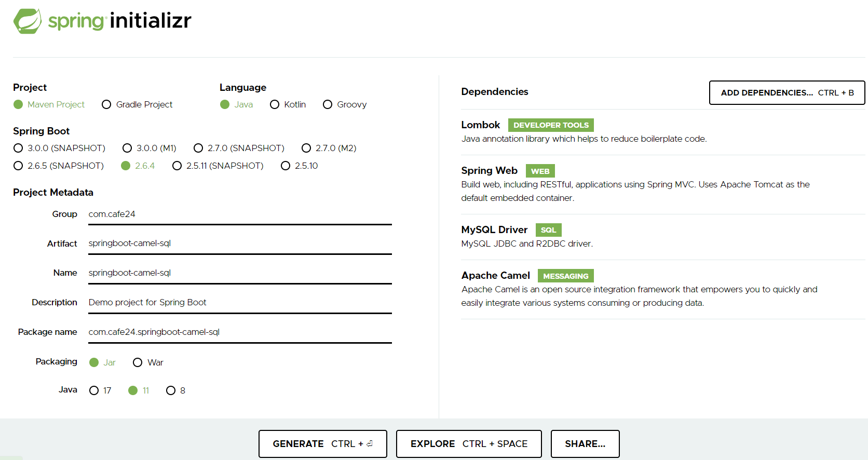Edit the Artifact text field

(x=240, y=243)
